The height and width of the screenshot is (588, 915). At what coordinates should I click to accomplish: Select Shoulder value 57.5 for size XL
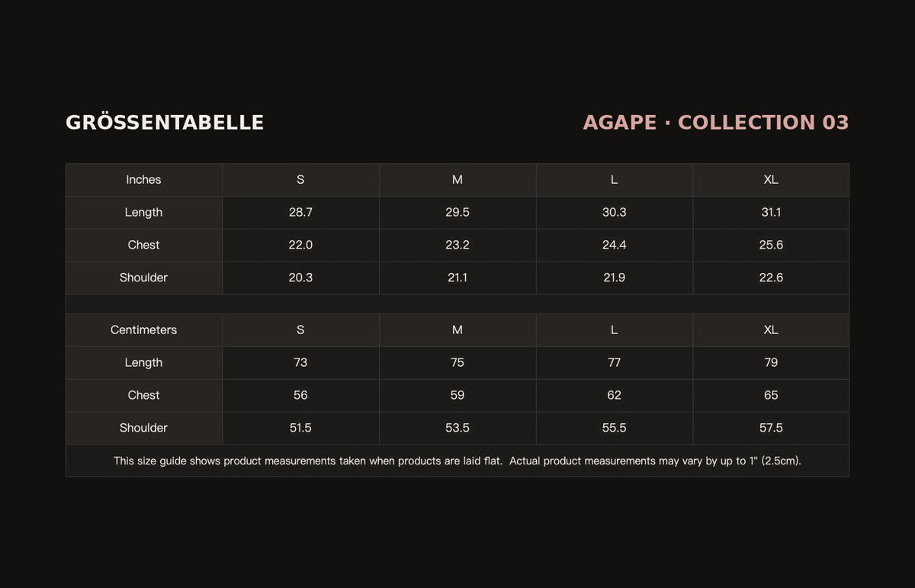771,429
